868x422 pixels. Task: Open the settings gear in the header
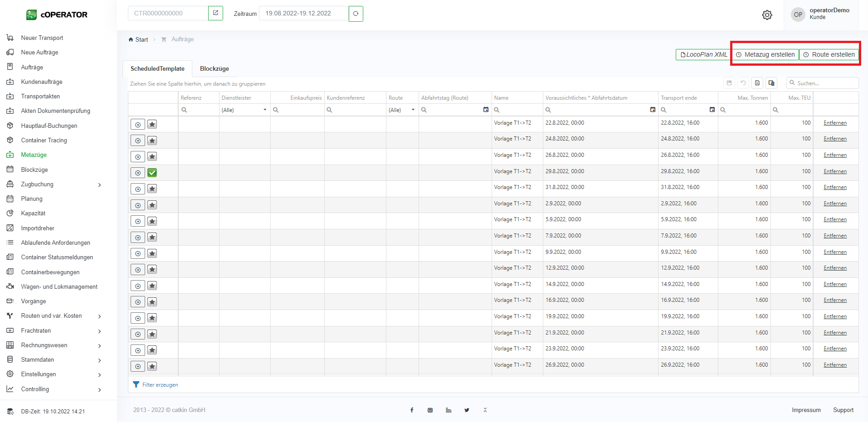[767, 15]
